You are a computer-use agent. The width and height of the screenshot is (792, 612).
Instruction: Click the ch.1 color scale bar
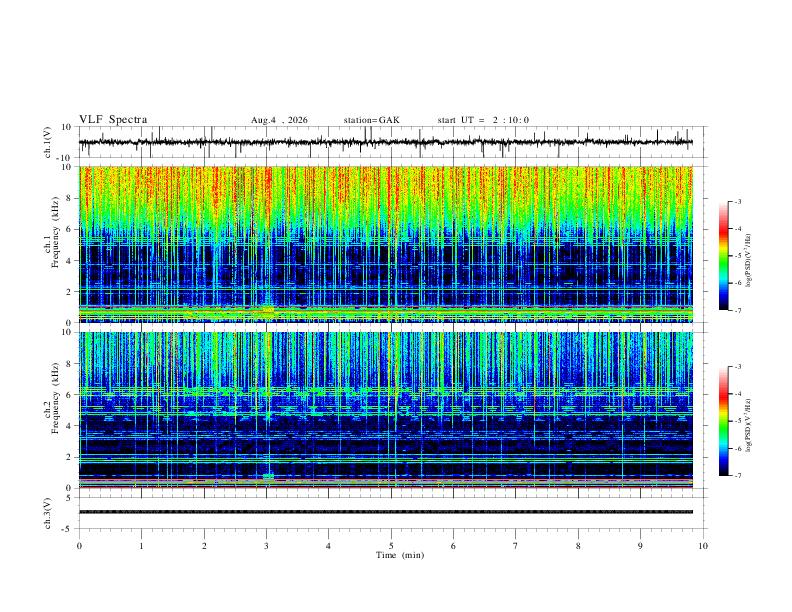pos(723,256)
